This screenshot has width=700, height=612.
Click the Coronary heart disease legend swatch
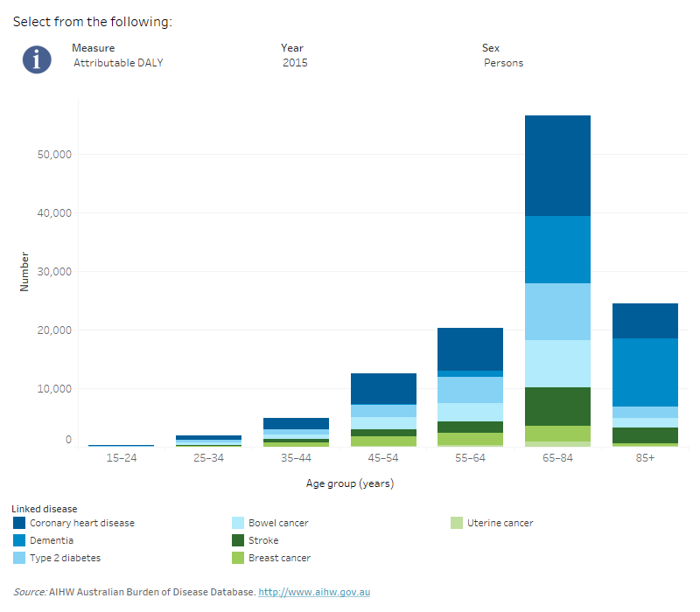tap(19, 523)
